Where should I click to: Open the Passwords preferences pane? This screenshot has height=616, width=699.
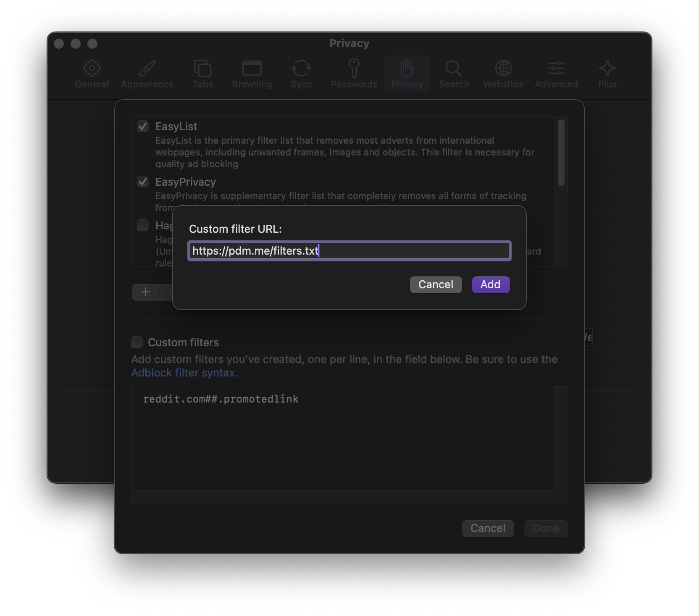[x=354, y=74]
